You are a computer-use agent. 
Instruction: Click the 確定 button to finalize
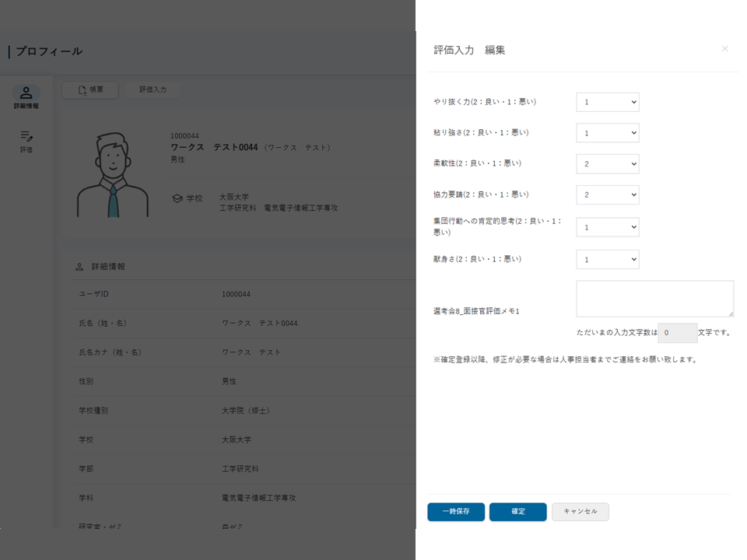click(517, 512)
